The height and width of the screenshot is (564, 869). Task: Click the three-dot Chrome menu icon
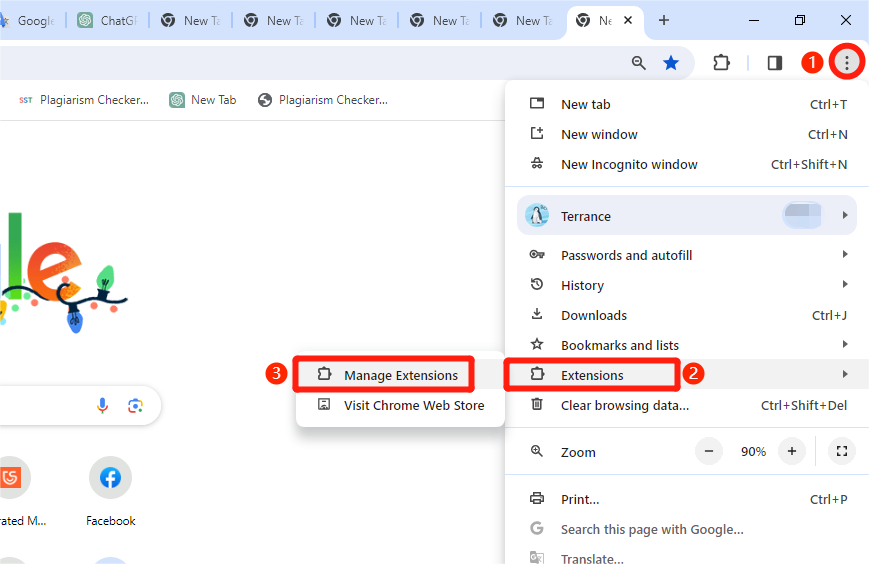tap(847, 63)
